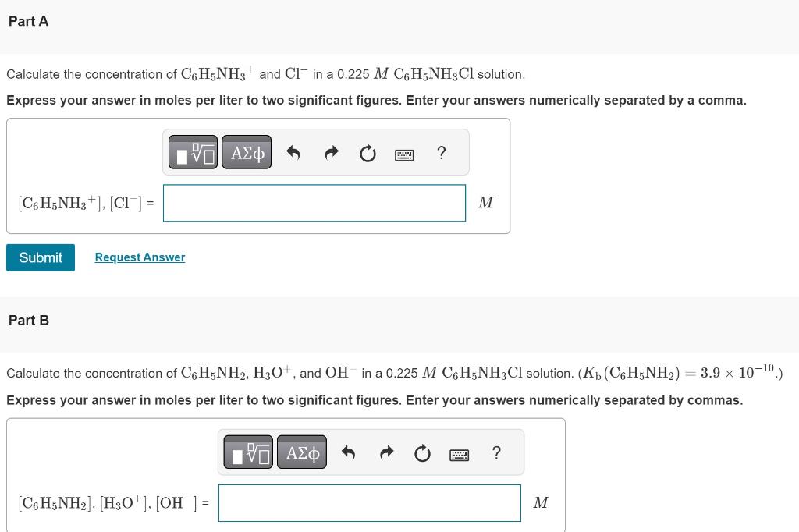
Task: Click the redo arrow in Part A toolbar
Action: click(x=331, y=152)
